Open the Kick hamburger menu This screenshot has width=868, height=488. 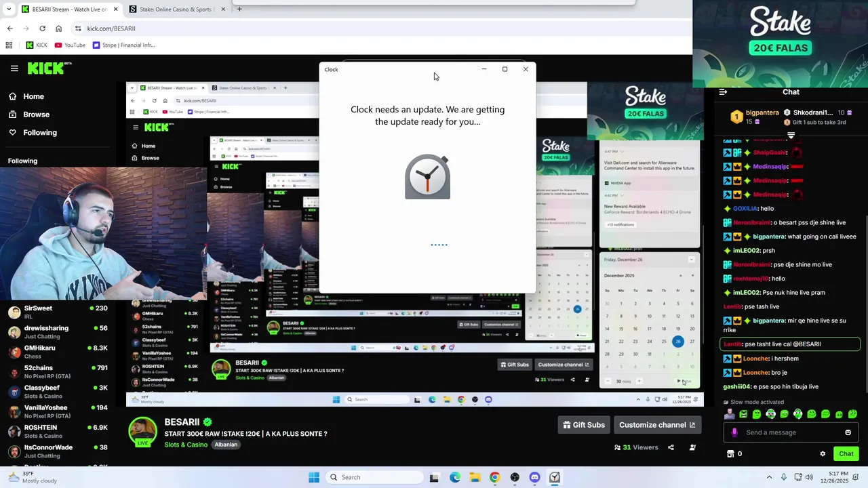click(x=14, y=68)
